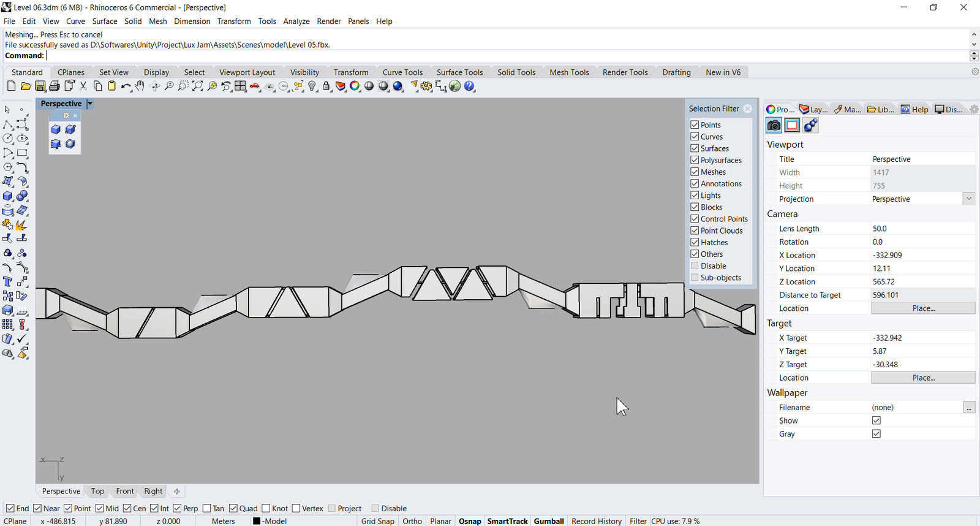Cut selection with the scissors icon
Screen dimensions: 980x526
click(x=83, y=86)
